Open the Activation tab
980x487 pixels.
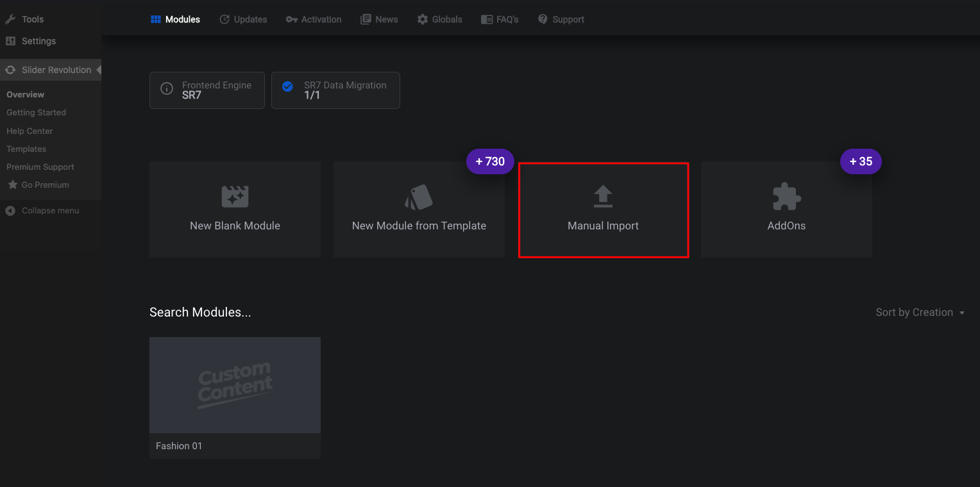click(x=314, y=19)
